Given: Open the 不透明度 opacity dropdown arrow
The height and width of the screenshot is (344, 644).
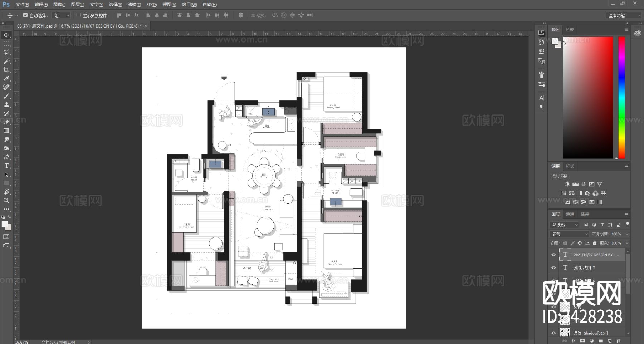Looking at the screenshot, I should [x=627, y=234].
